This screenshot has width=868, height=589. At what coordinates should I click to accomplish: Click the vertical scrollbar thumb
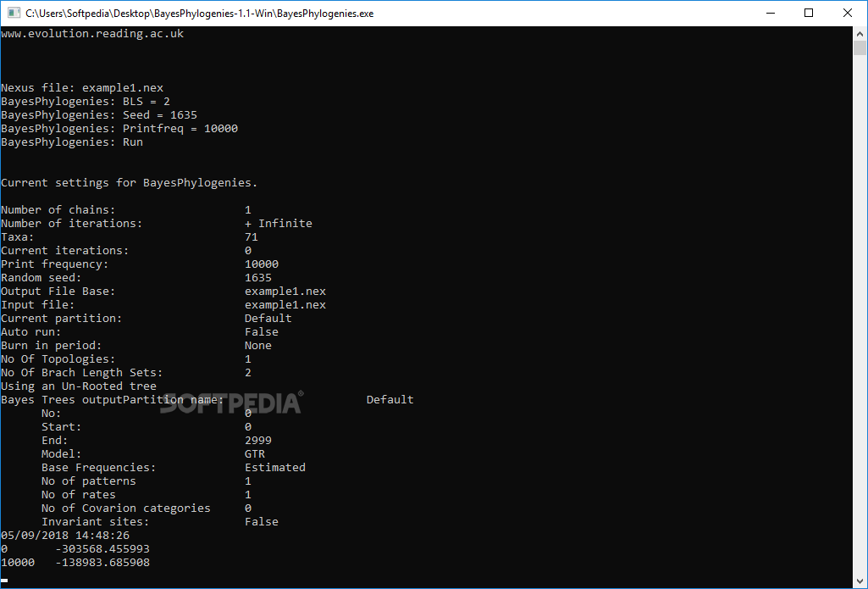[860, 48]
